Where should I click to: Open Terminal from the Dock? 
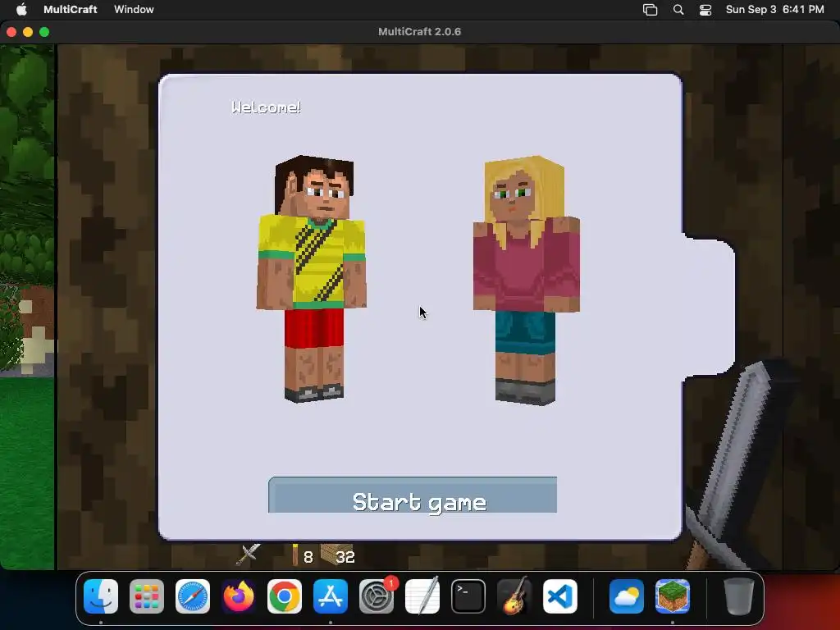click(x=468, y=596)
